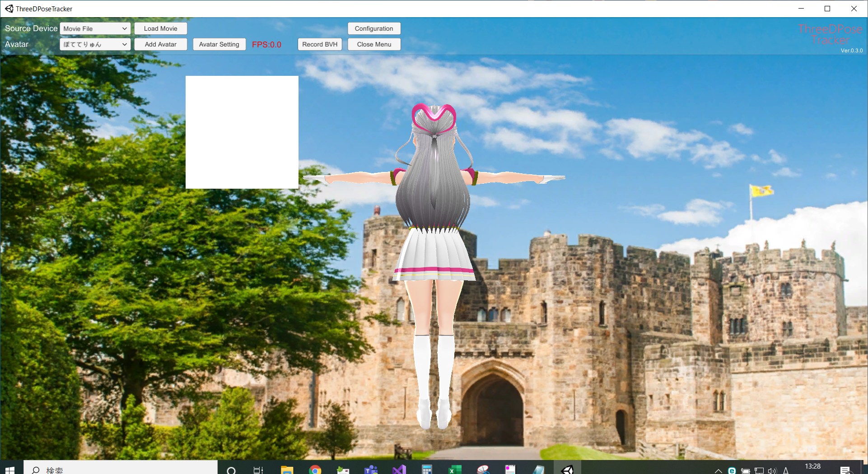Open Windows Start menu
The image size is (868, 474).
(10, 470)
